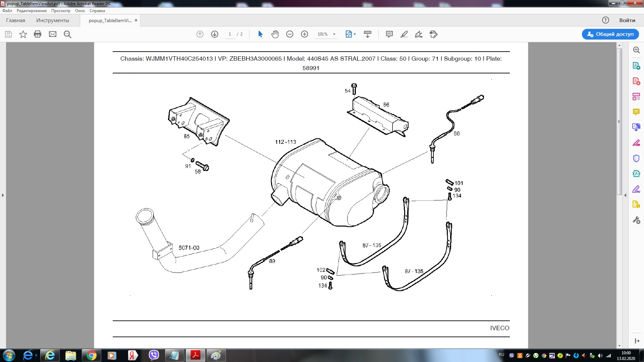644x362 pixels.
Task: Add a sticky note comment
Action: 389,34
